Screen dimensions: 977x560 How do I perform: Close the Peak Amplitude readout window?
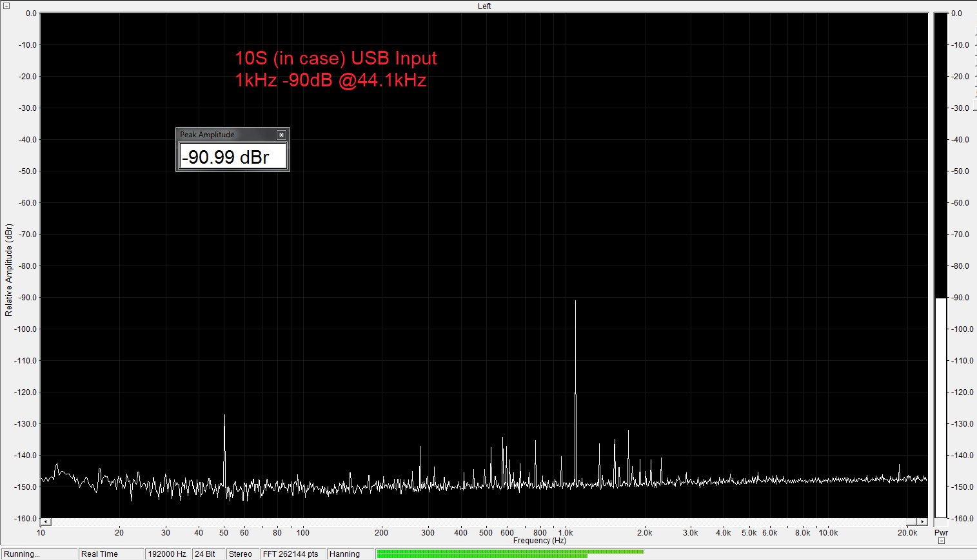tap(281, 135)
